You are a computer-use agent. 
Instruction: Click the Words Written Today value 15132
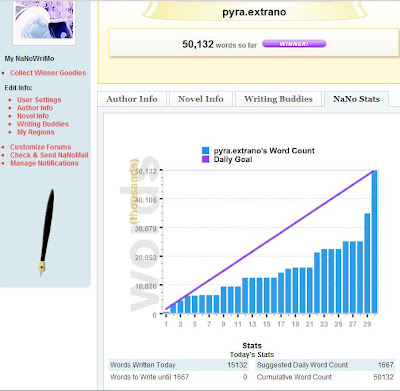point(237,365)
